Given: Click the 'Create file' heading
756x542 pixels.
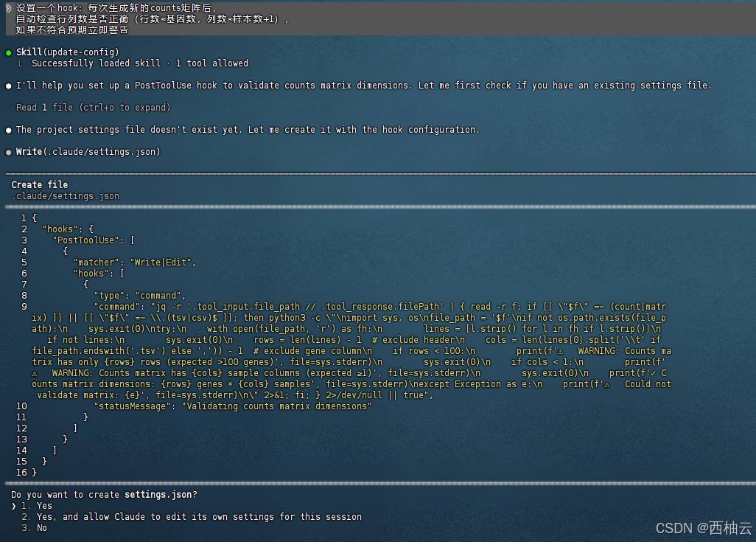Looking at the screenshot, I should click(x=40, y=184).
